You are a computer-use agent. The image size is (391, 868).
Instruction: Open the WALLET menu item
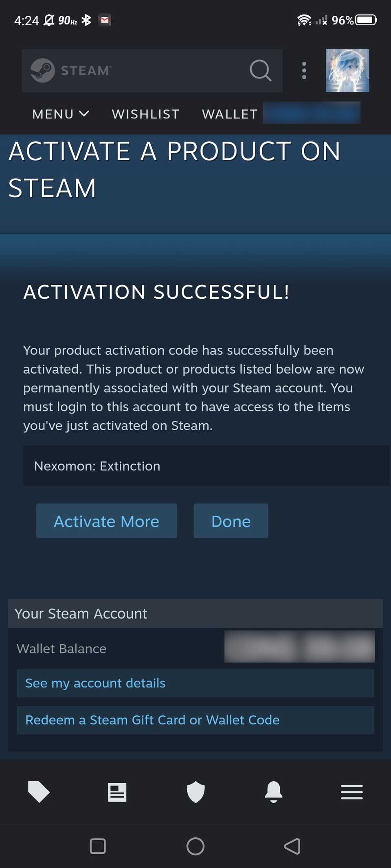click(x=230, y=114)
